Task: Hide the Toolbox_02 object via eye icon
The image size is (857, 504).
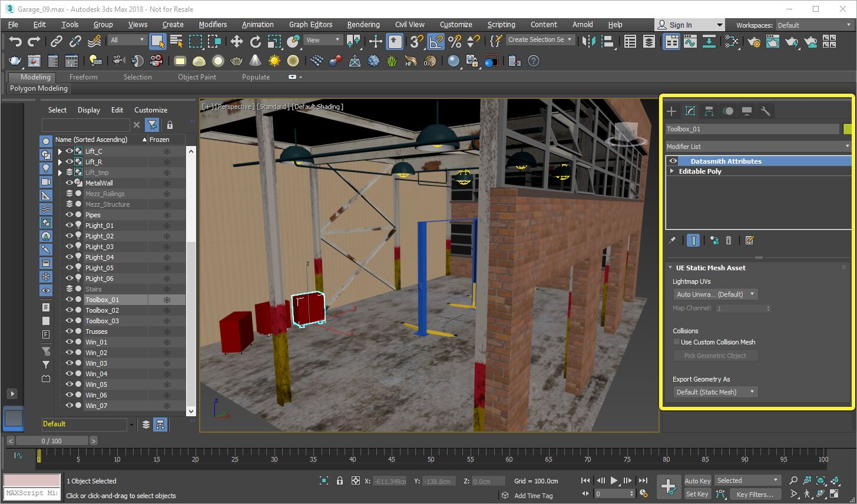Action: 70,310
